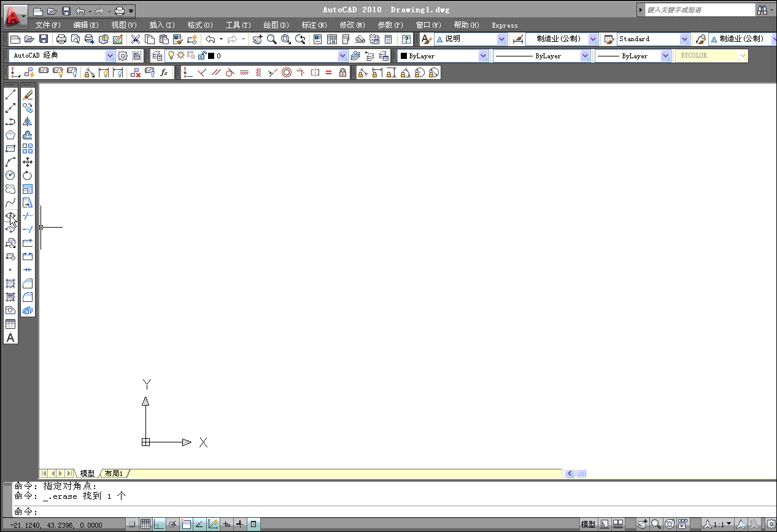
Task: Select the Revision Cloud tool
Action: [10, 189]
